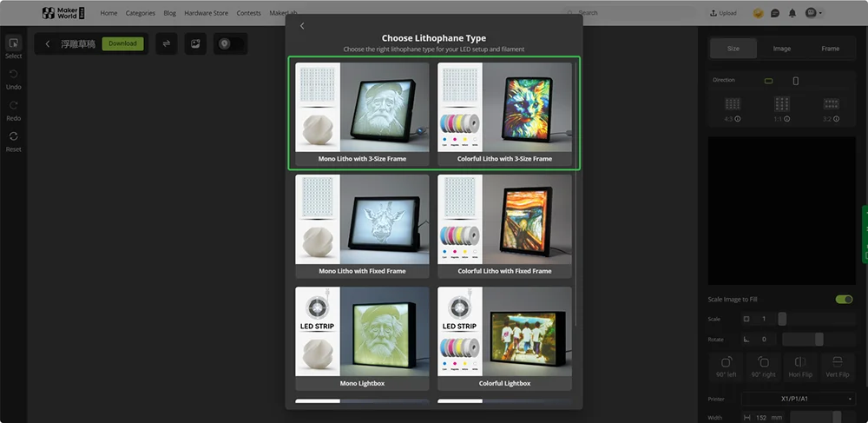This screenshot has width=868, height=423.
Task: Expand the user avatar account menu
Action: (x=812, y=13)
